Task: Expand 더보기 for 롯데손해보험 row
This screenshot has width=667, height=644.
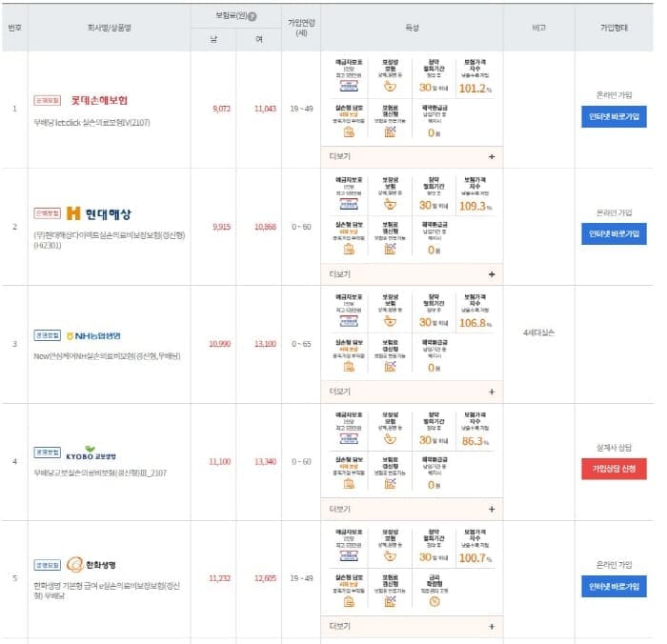Action: click(412, 156)
